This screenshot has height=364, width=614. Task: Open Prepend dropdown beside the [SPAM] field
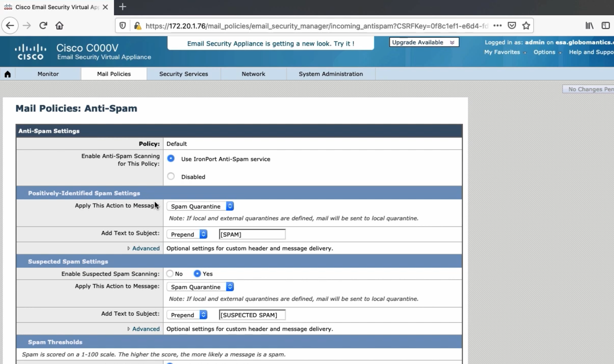pyautogui.click(x=187, y=234)
